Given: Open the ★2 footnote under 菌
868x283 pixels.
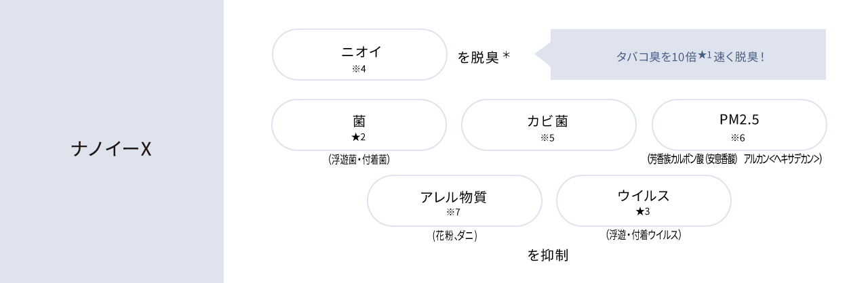Looking at the screenshot, I should point(359,138).
